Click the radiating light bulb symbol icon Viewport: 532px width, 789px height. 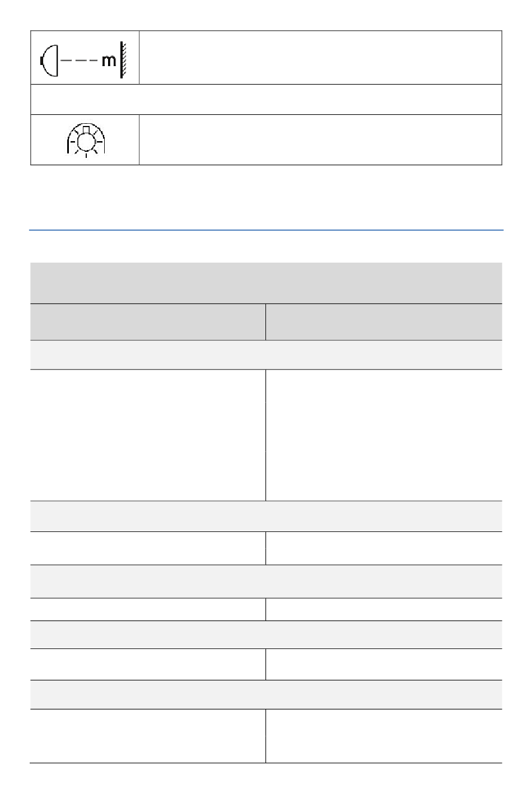click(85, 139)
